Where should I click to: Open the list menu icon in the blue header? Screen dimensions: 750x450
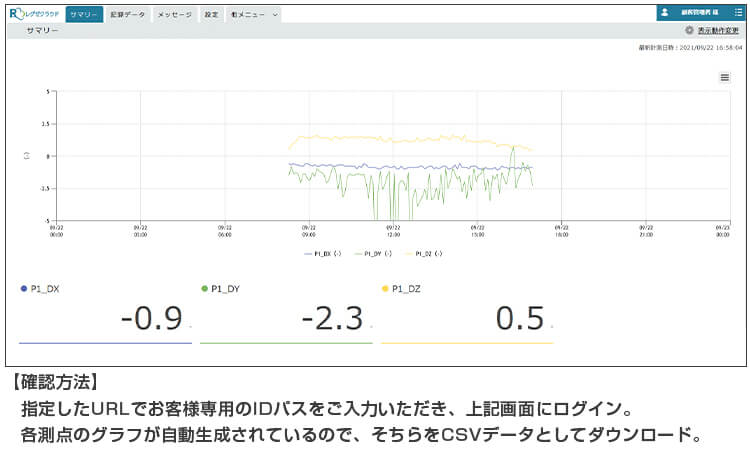click(x=738, y=13)
